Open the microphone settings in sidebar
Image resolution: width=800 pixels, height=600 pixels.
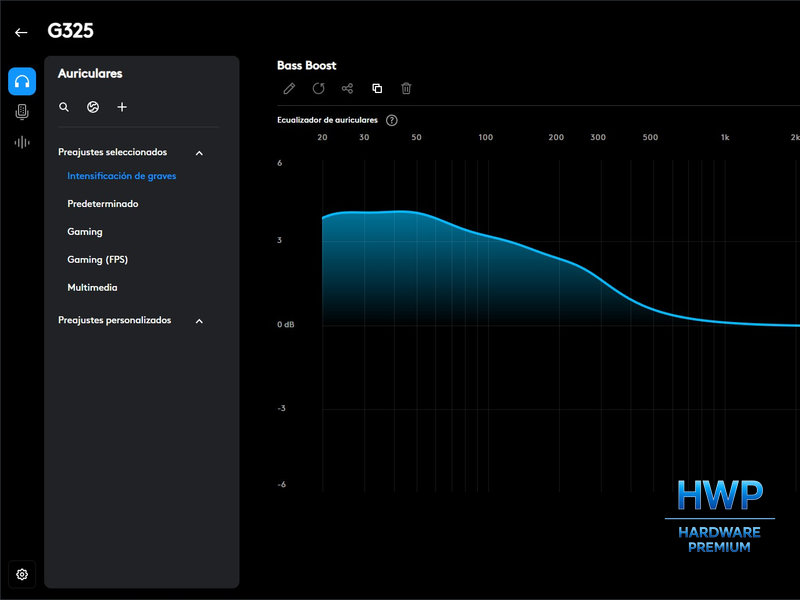tap(22, 112)
